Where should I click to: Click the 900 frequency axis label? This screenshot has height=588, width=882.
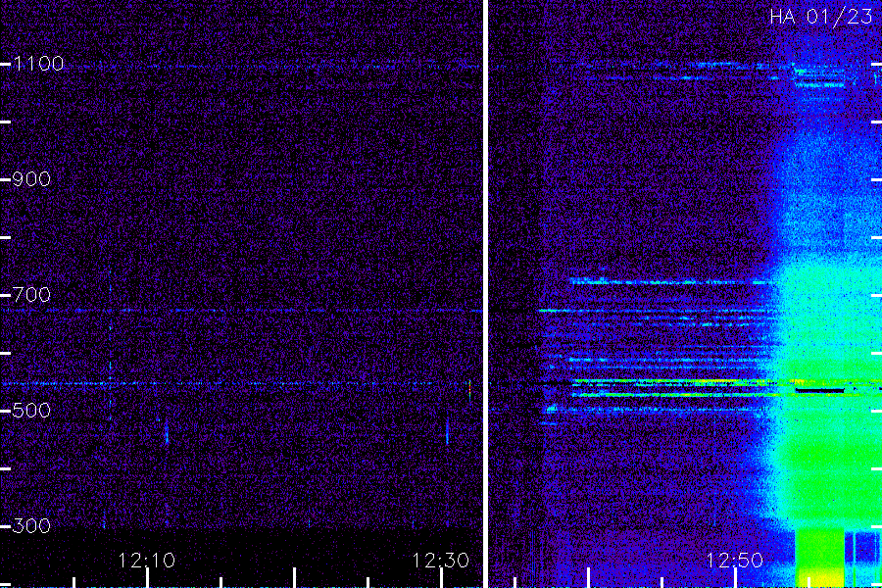click(x=31, y=179)
